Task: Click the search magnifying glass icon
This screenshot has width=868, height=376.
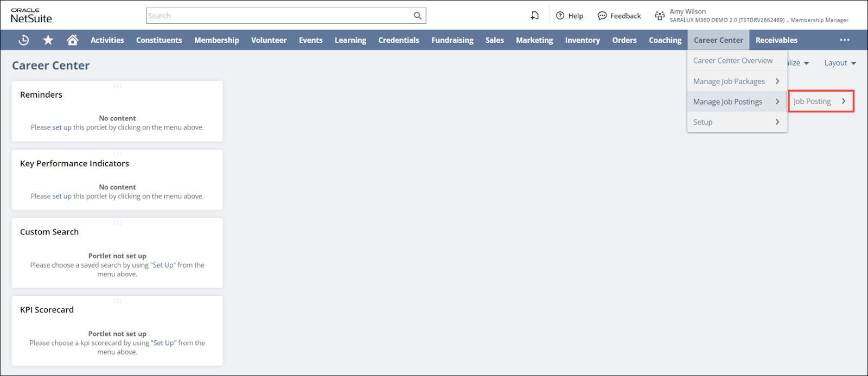Action: pos(417,16)
